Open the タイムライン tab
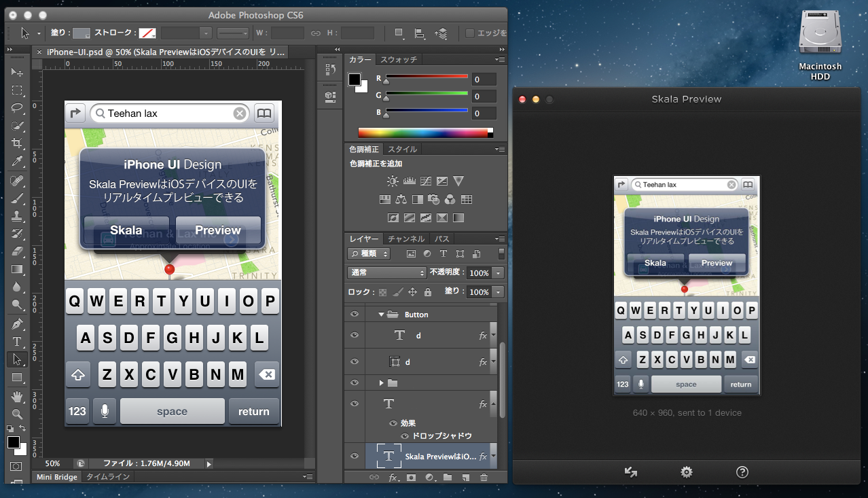The image size is (868, 498). tap(108, 477)
